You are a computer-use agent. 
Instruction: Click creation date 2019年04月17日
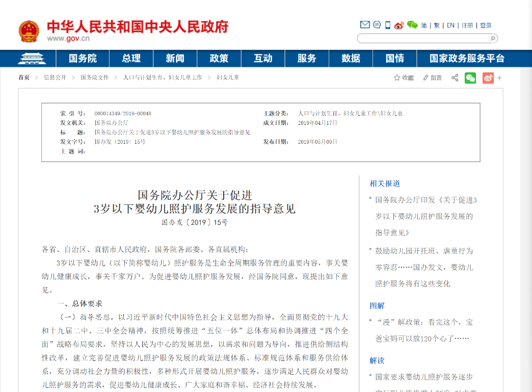(x=317, y=123)
